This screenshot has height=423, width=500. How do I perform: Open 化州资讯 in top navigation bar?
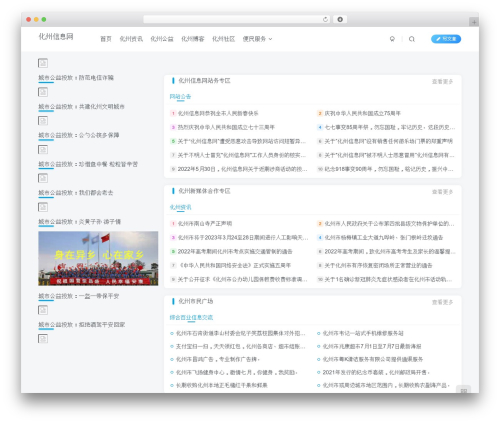131,39
